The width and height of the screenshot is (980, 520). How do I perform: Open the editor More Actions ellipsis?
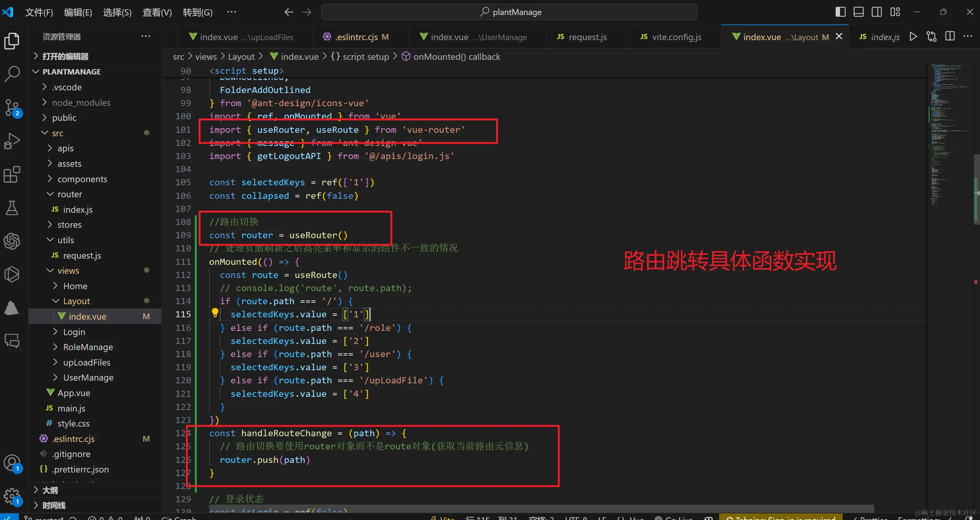968,37
